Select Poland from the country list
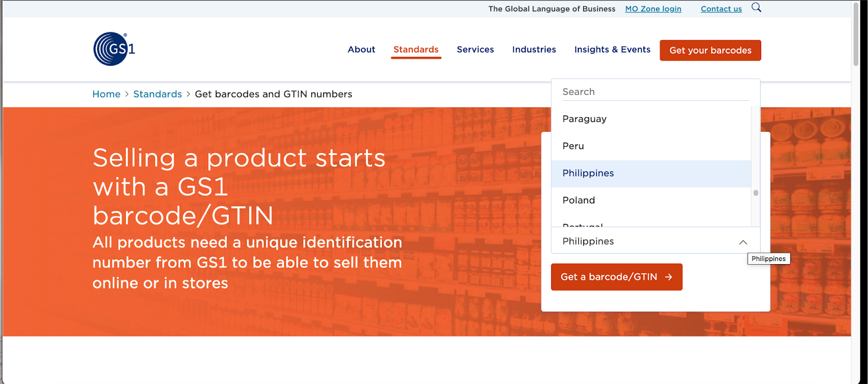Screen dimensions: 868x384 click(x=651, y=201)
